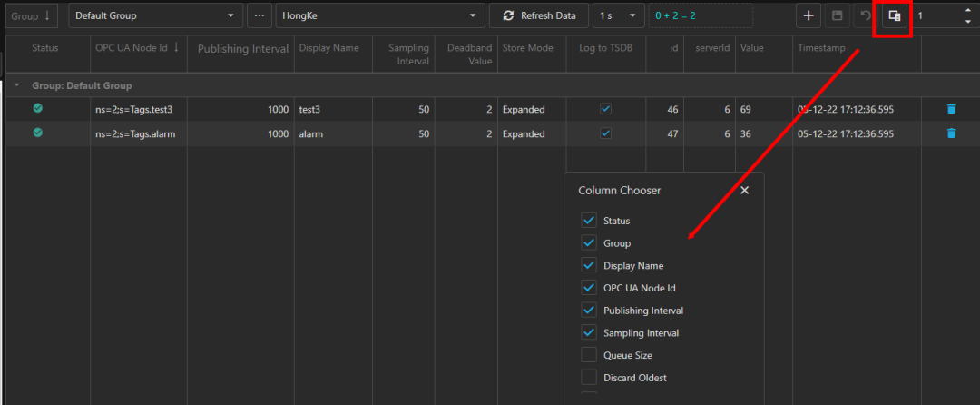Collapse the Default Group row expander
980x405 pixels.
[16, 85]
